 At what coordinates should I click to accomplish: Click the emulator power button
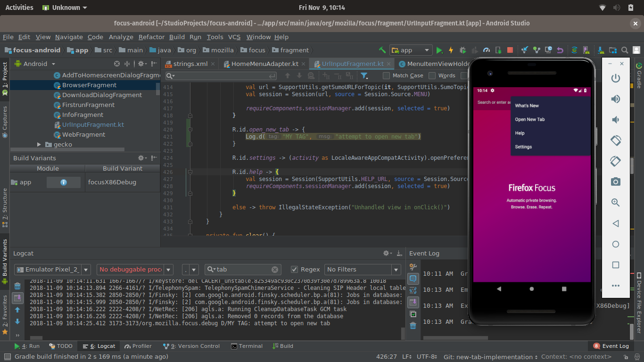click(615, 78)
